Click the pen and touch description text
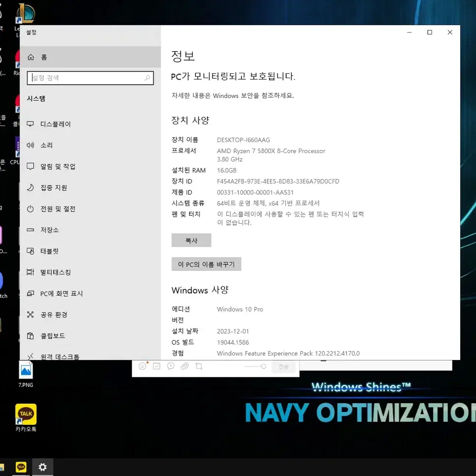Image resolution: width=476 pixels, height=476 pixels. (x=291, y=218)
